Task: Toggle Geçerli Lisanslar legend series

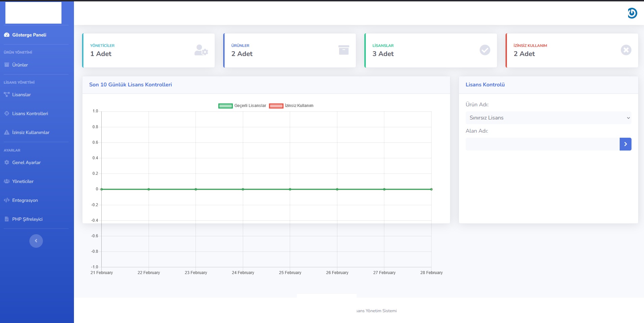Action: [x=242, y=106]
